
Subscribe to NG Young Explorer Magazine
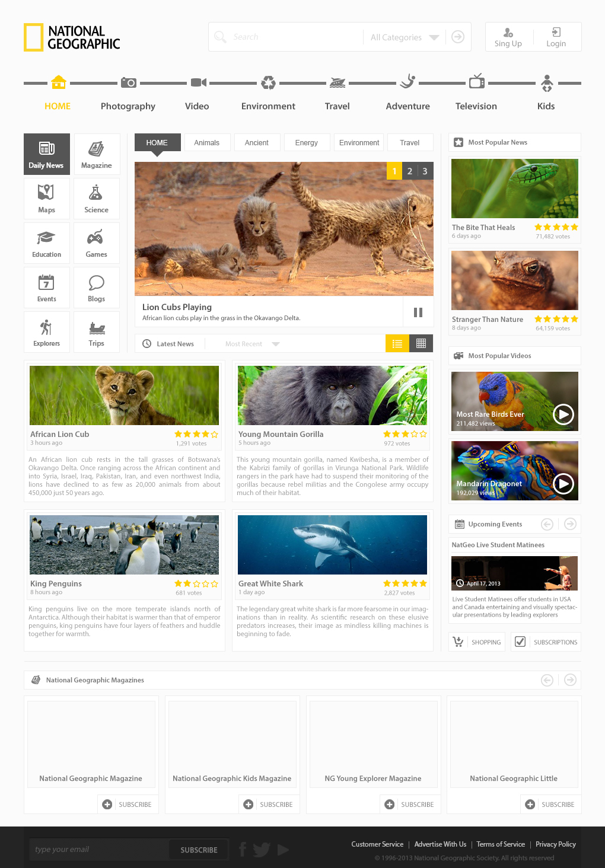pyautogui.click(x=410, y=805)
